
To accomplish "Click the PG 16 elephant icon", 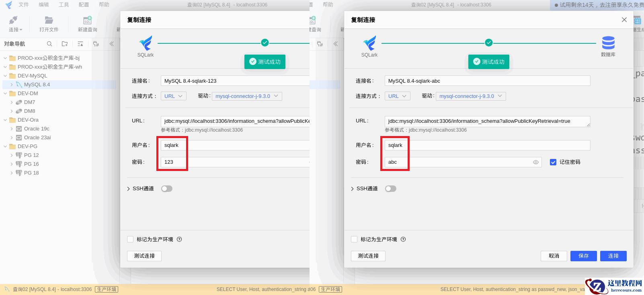I will [x=19, y=164].
